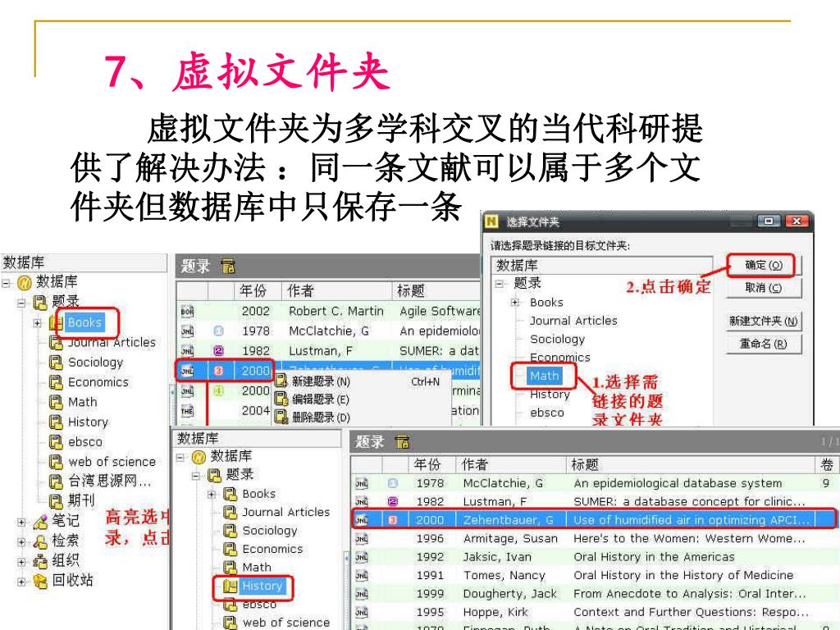
Task: Click 回收站 recycle bin icon
Action: coord(40,581)
